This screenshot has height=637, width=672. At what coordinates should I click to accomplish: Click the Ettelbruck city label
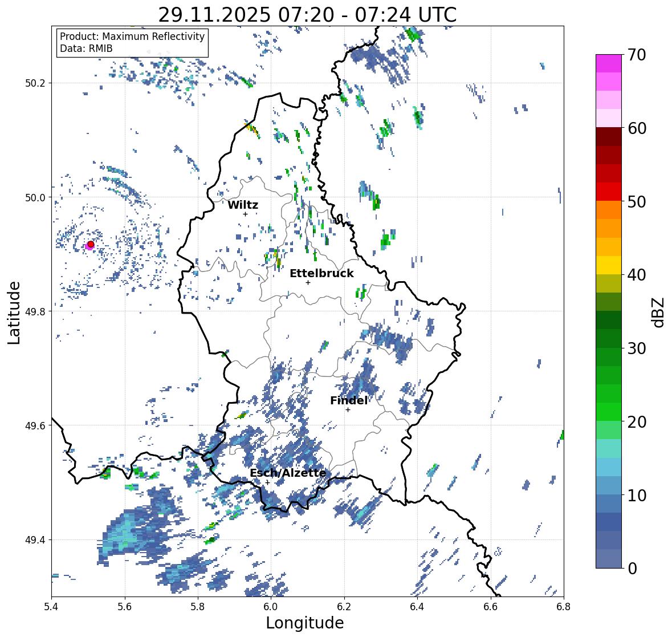(321, 274)
